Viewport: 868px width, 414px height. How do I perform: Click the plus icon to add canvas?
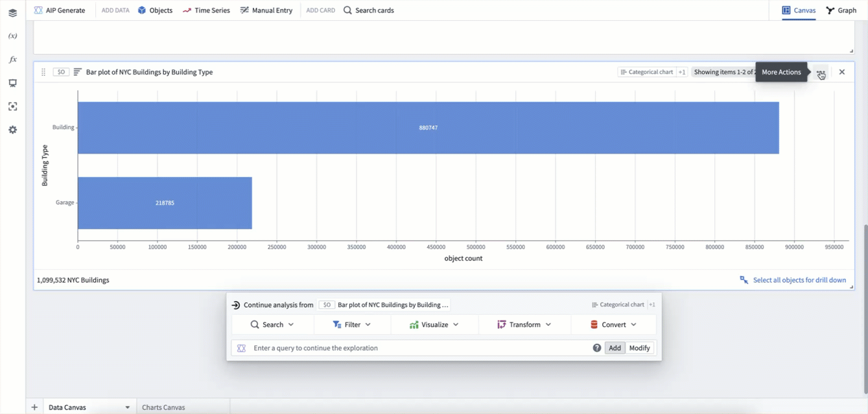click(34, 407)
